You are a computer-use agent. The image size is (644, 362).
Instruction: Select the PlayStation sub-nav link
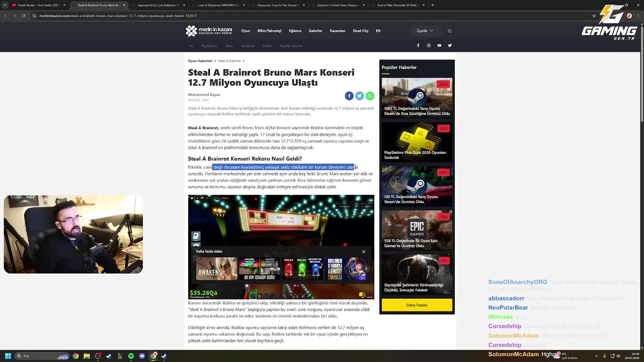[x=209, y=46]
